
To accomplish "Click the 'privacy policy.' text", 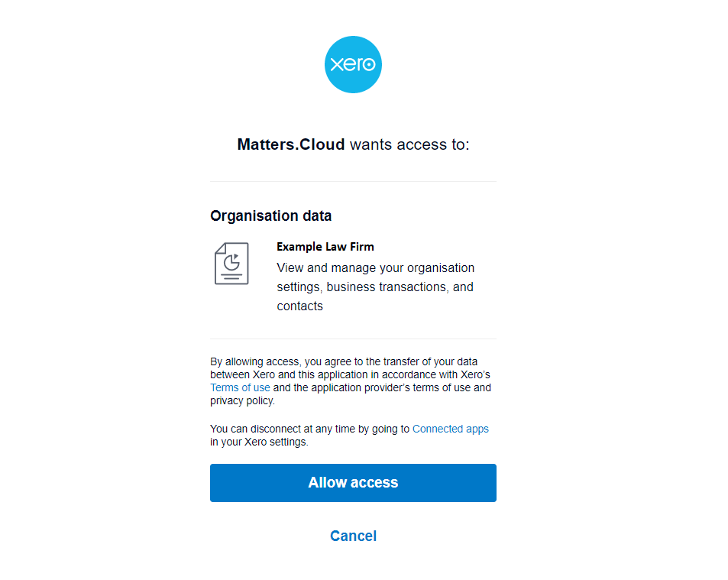I will click(242, 400).
